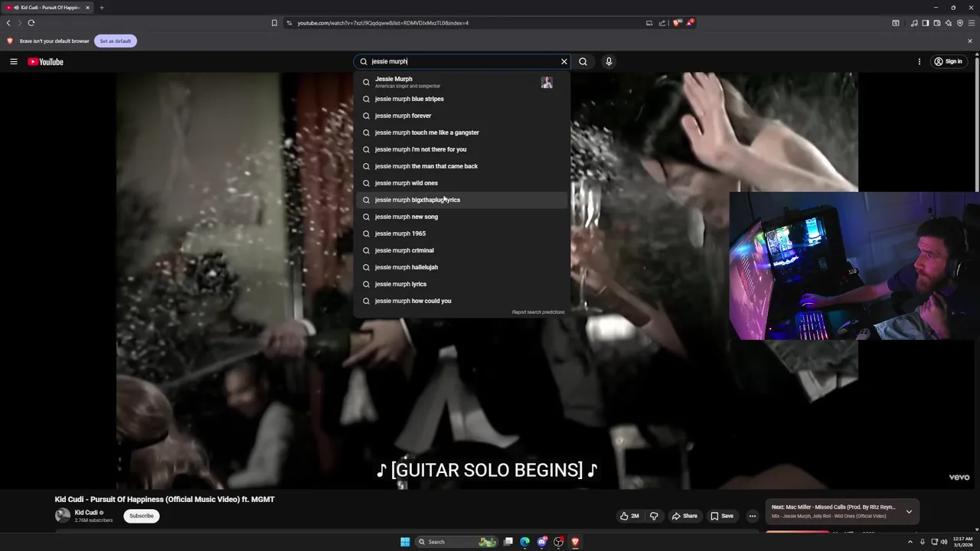The width and height of the screenshot is (980, 551).
Task: Select suggestion jessie murph how could you
Action: pos(462,301)
